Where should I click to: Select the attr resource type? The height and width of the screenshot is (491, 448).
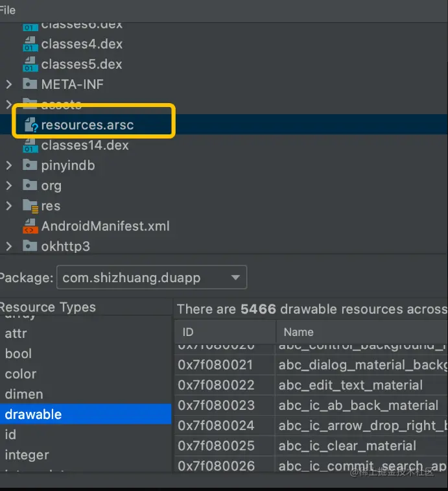[x=16, y=333]
